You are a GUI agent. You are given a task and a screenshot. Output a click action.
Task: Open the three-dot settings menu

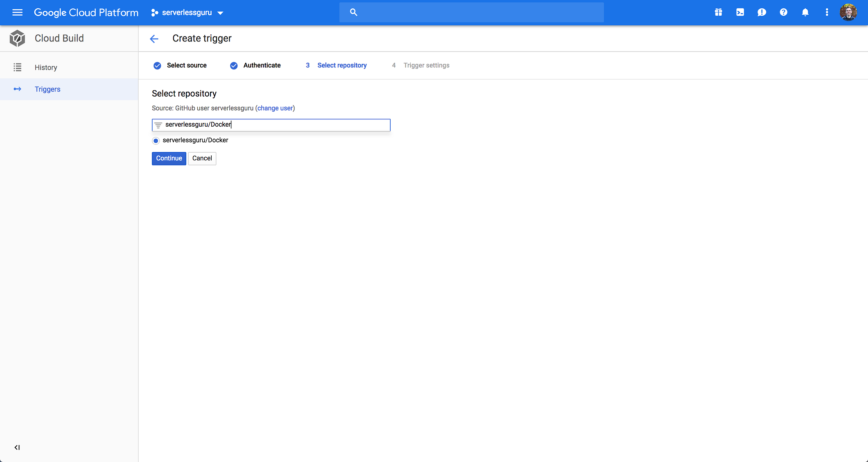click(x=827, y=12)
